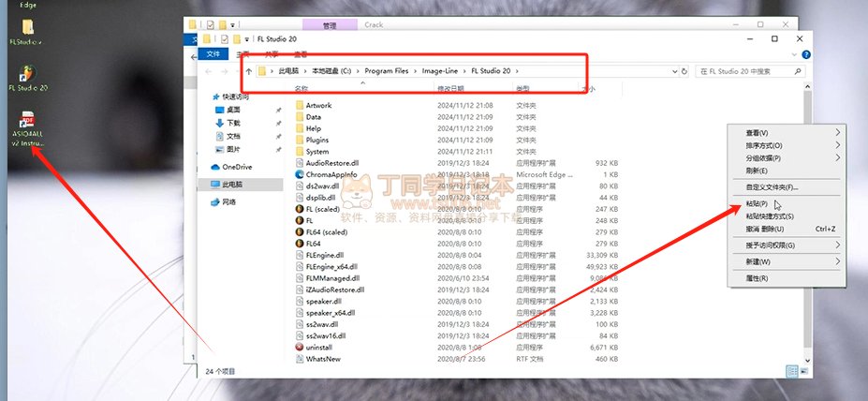Navigate to Program Files in the breadcrumb
The image size is (868, 401).
387,71
